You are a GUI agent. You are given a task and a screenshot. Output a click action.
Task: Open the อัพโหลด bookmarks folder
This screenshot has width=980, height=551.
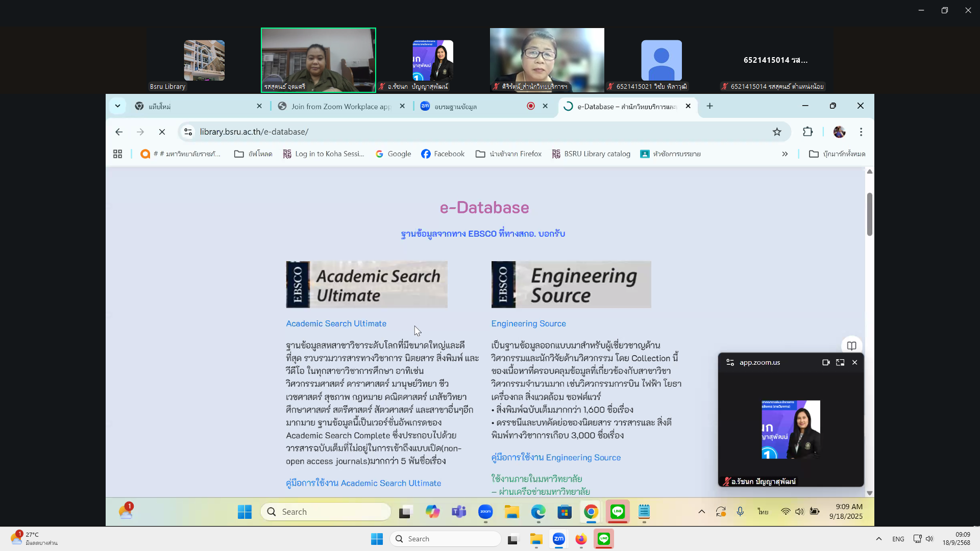[x=253, y=154]
